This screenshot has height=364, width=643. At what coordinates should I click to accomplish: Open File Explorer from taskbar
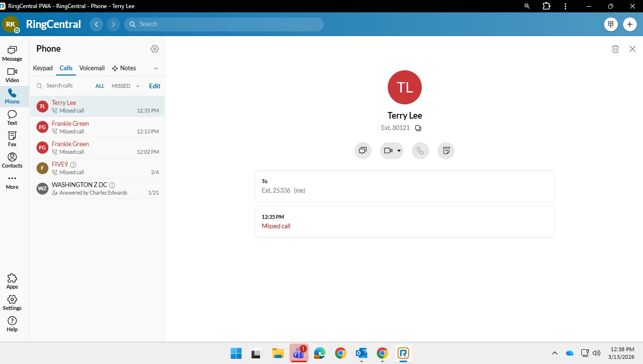click(278, 353)
